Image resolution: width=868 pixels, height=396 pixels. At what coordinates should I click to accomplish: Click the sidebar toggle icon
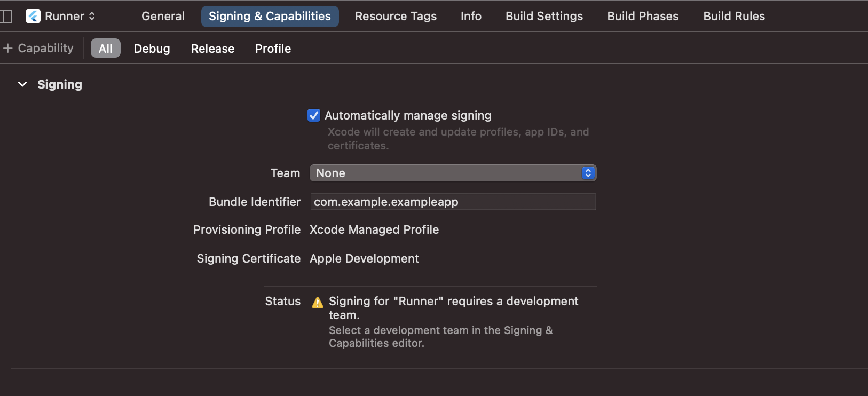[6, 17]
